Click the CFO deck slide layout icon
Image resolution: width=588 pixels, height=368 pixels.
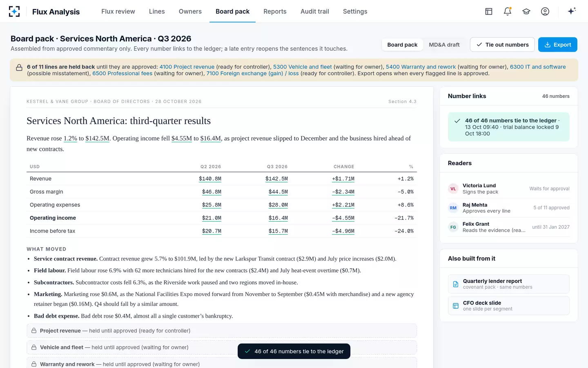[456, 306]
